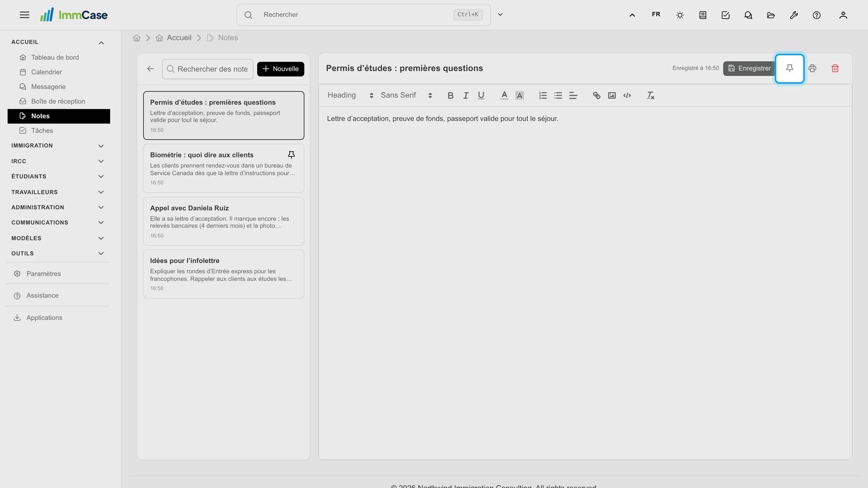The width and height of the screenshot is (868, 488).
Task: Toggle the hamburger sidebar menu
Action: click(x=24, y=15)
